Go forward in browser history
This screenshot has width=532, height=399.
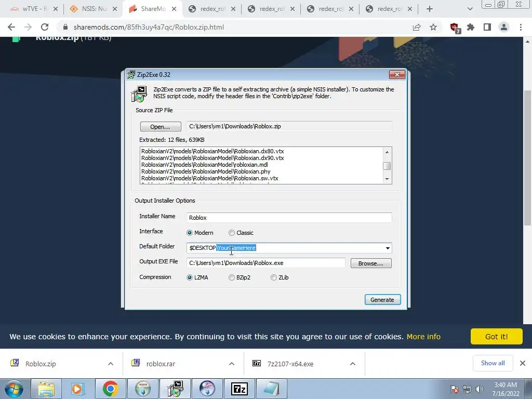pyautogui.click(x=28, y=27)
